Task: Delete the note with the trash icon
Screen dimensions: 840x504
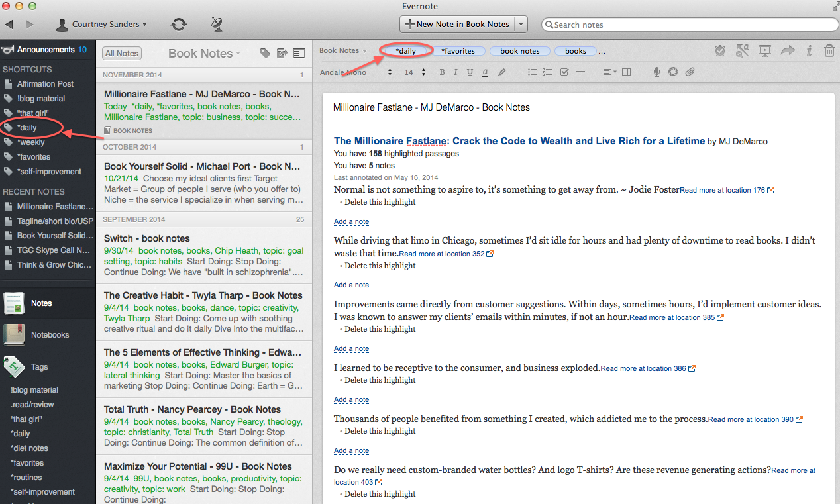Action: pyautogui.click(x=829, y=50)
